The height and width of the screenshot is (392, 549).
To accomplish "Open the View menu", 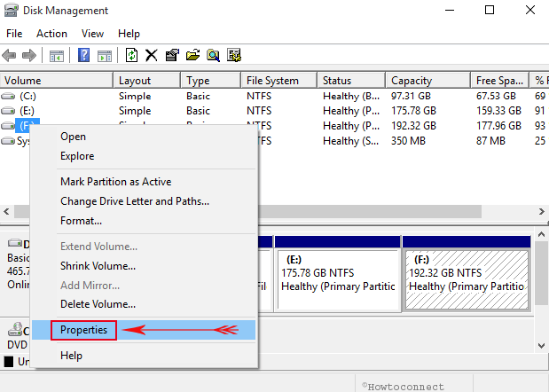I will coord(92,34).
